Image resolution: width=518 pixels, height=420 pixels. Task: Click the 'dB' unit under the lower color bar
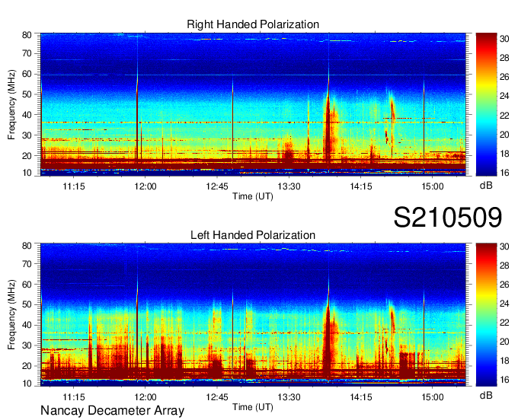click(486, 396)
